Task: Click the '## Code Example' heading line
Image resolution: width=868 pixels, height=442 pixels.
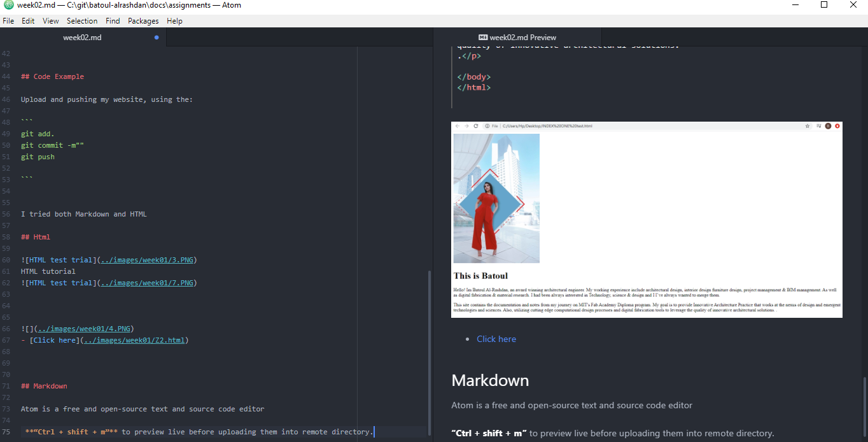Action: click(52, 76)
